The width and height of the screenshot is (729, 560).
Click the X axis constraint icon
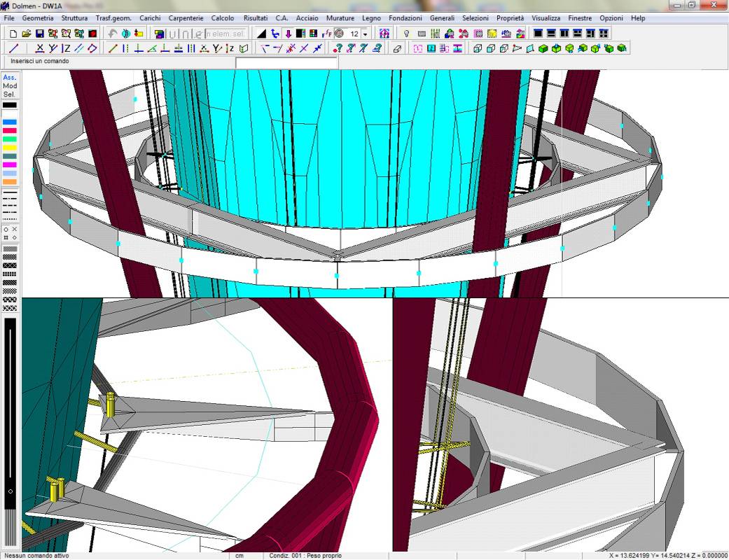pos(40,48)
